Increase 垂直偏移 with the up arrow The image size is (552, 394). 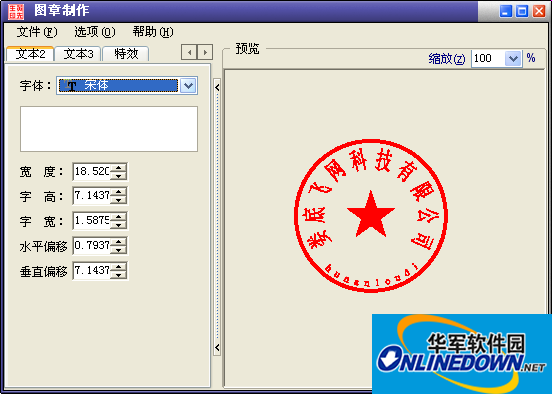[x=119, y=267]
